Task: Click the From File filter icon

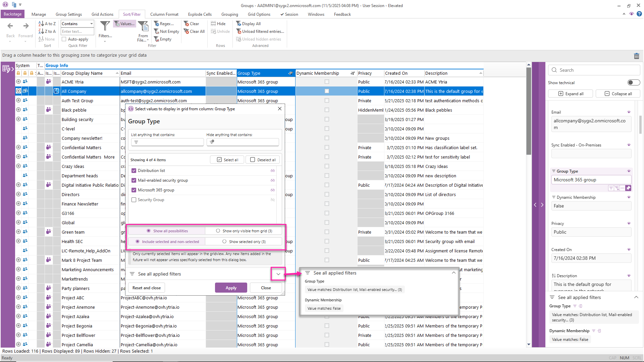Action: click(143, 26)
